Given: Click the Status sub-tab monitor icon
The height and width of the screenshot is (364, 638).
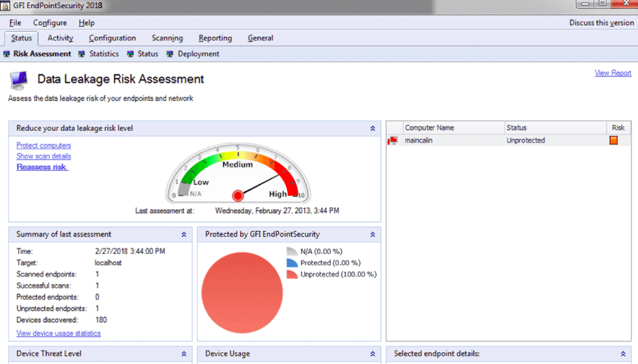Looking at the screenshot, I should (x=130, y=54).
